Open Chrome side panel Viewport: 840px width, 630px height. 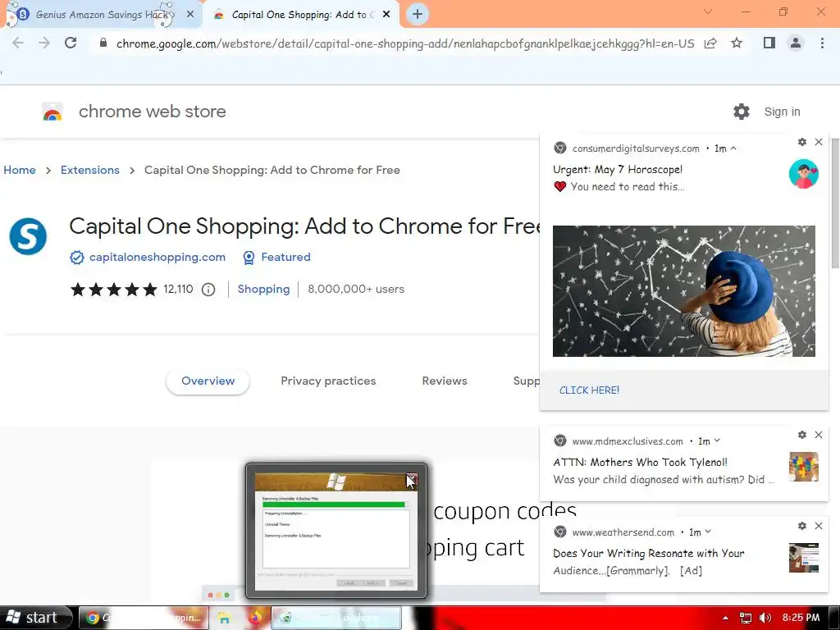click(769, 43)
